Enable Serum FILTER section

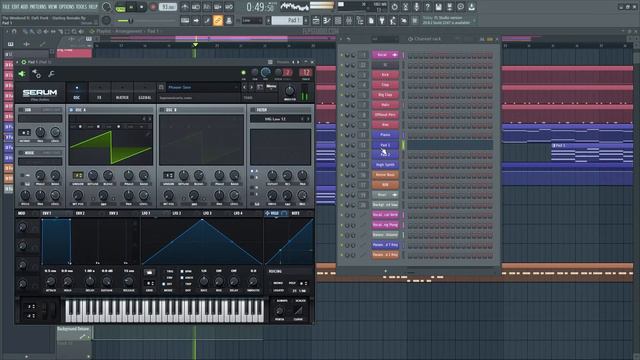click(253, 110)
